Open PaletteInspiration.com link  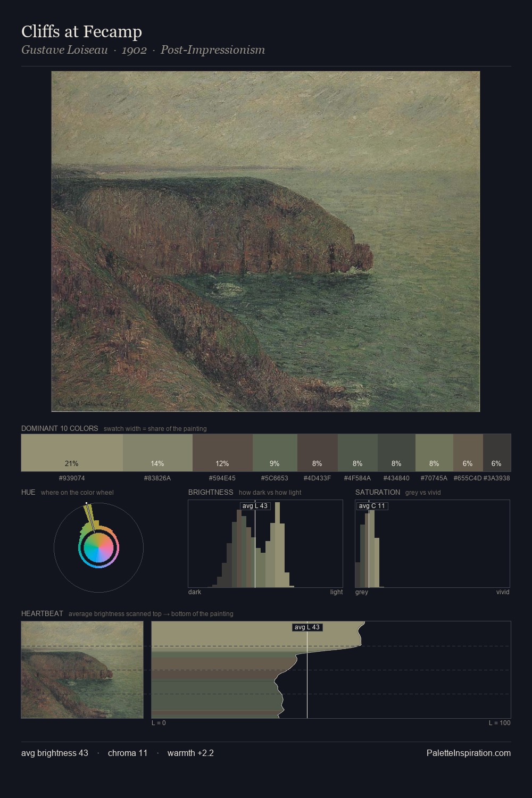pos(469,753)
